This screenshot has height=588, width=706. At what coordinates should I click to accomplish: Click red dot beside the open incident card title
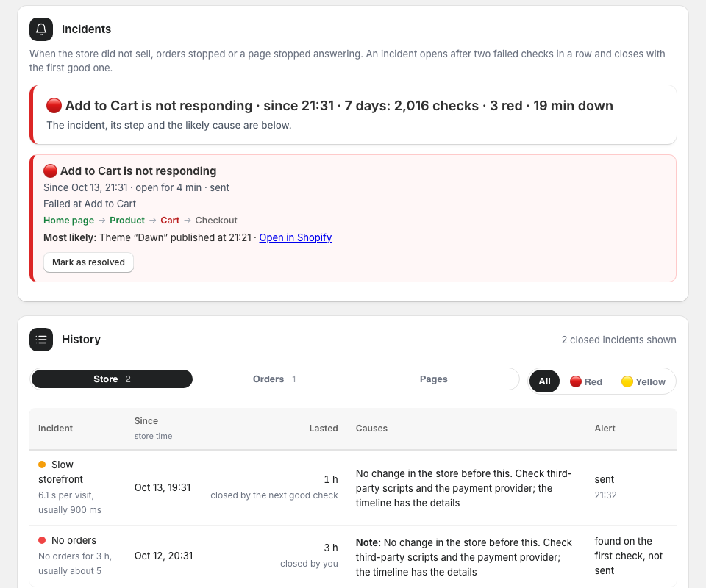click(x=51, y=171)
